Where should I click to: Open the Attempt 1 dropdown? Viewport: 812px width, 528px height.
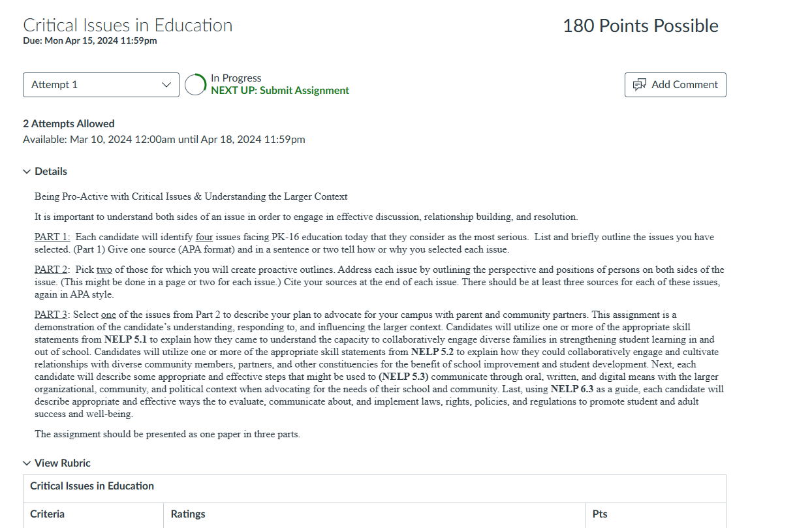click(x=101, y=85)
